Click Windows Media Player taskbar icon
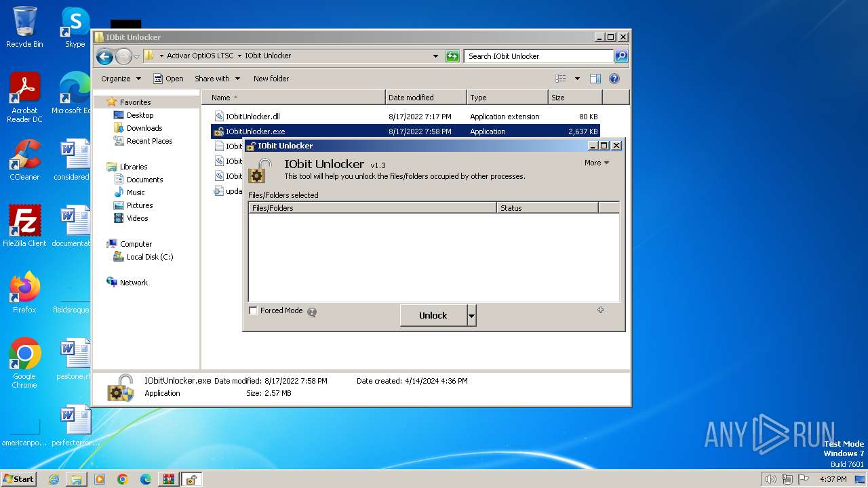Screen dimensions: 868x488 [x=100, y=479]
